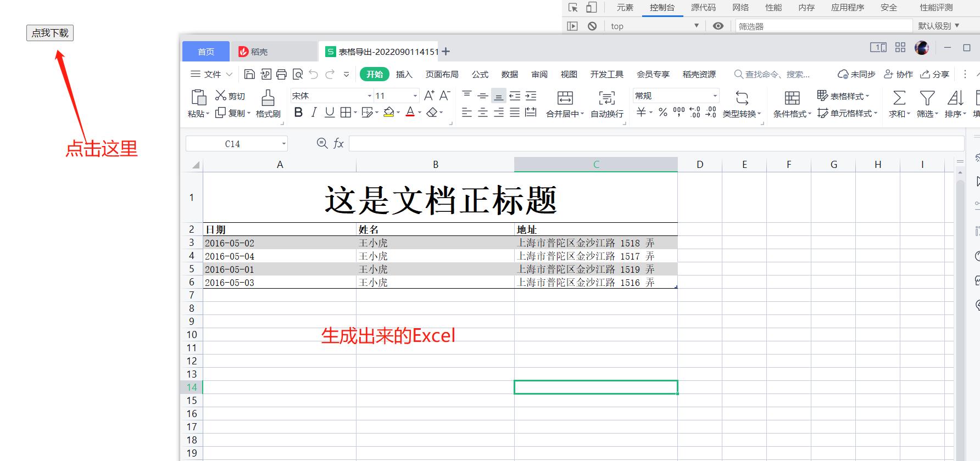The image size is (980, 461).
Task: Click the merge and center icon
Action: (565, 98)
